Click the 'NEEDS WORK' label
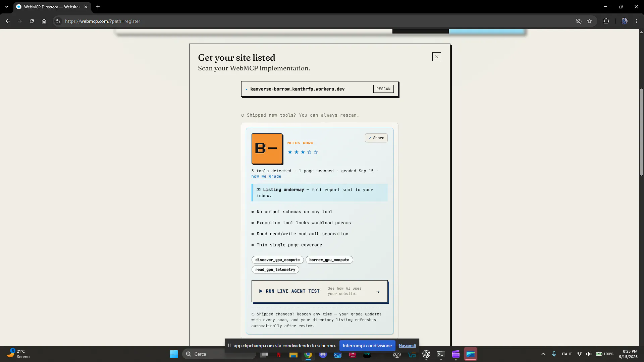Screen dimensions: 644x362 300,143
